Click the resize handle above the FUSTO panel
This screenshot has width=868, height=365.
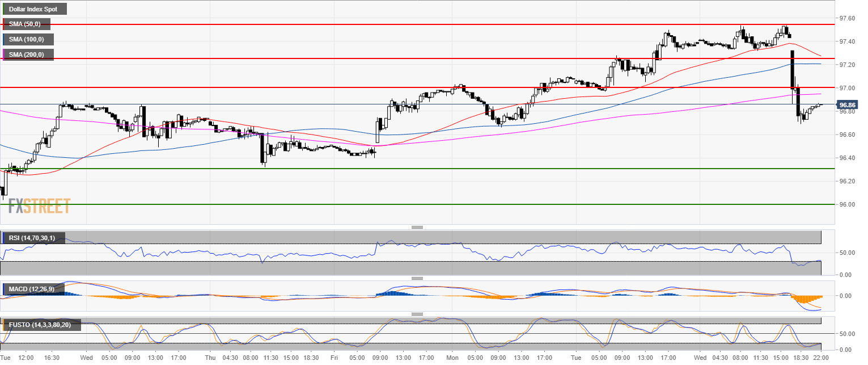pos(417,314)
